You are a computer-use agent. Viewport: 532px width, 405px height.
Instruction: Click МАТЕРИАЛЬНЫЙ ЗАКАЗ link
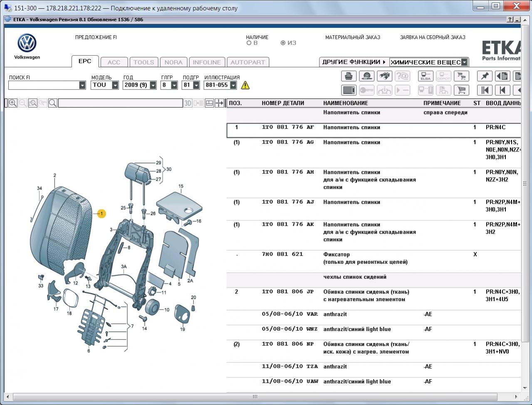tap(353, 37)
